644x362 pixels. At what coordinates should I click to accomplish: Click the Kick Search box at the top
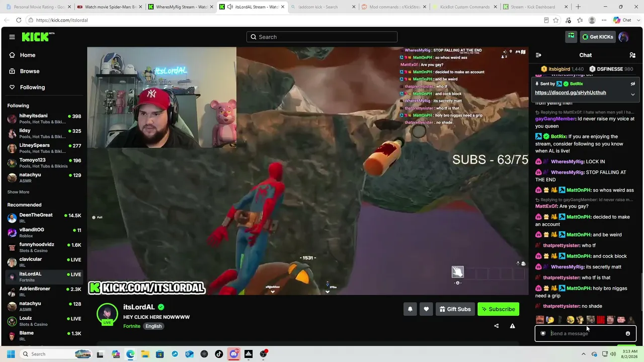click(x=322, y=37)
